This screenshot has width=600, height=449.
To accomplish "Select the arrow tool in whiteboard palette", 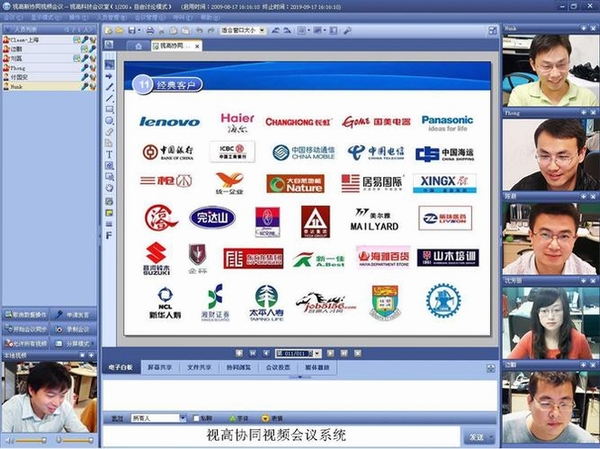I will pos(109,76).
